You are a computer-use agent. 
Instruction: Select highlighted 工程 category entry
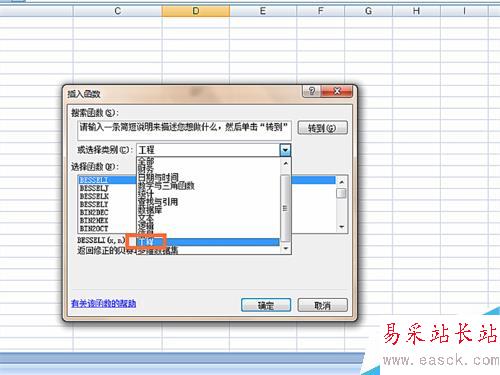coord(208,242)
